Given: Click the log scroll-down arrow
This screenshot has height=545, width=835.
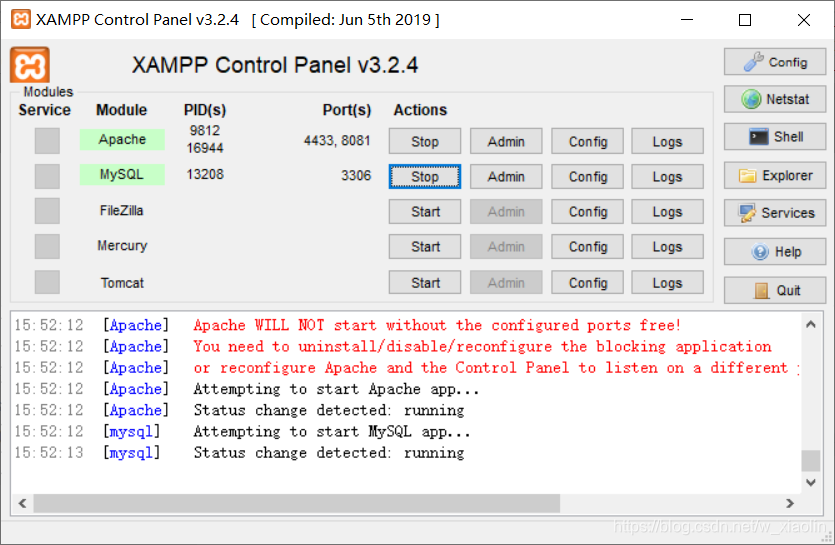Looking at the screenshot, I should point(811,483).
